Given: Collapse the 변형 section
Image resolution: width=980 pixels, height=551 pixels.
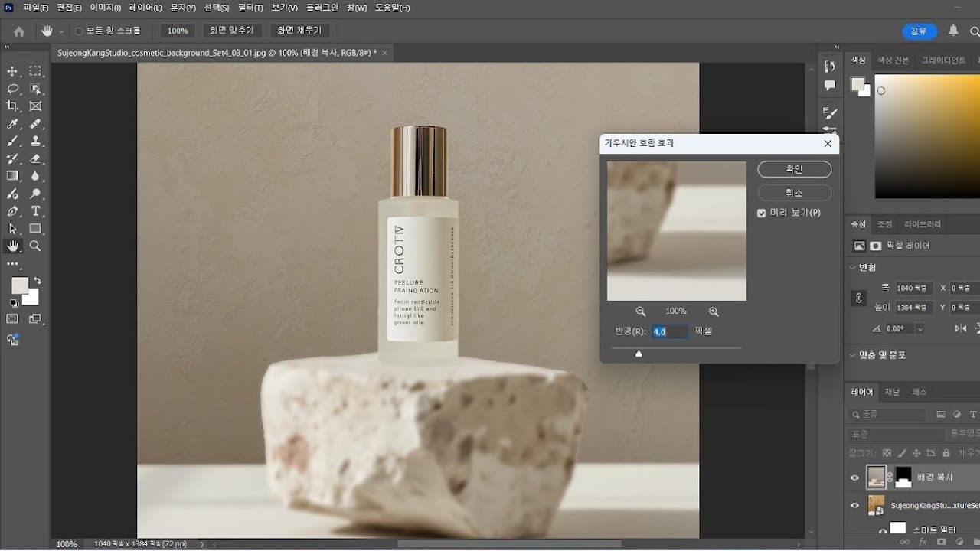Looking at the screenshot, I should (x=853, y=267).
